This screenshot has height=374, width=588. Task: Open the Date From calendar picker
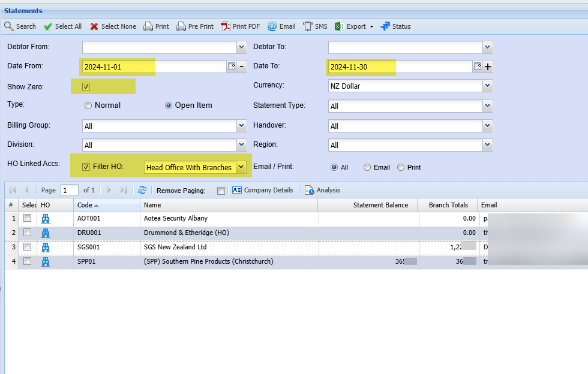click(231, 67)
